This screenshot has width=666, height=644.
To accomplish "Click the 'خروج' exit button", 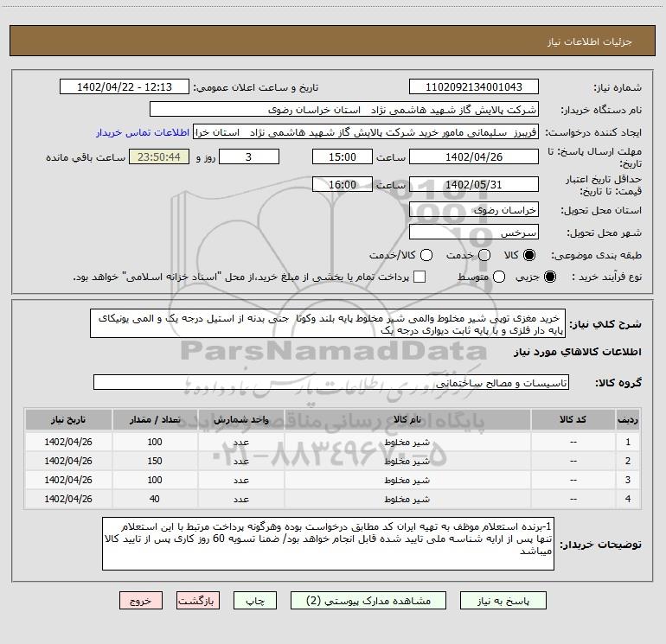I will (140, 600).
